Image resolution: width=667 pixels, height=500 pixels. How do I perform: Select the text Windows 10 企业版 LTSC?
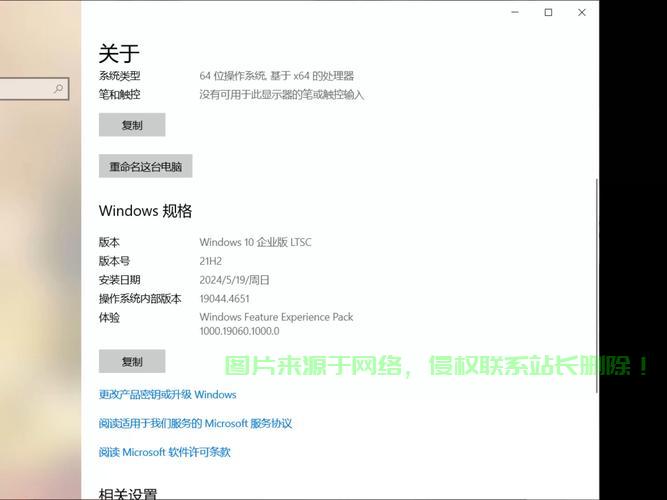(x=255, y=242)
